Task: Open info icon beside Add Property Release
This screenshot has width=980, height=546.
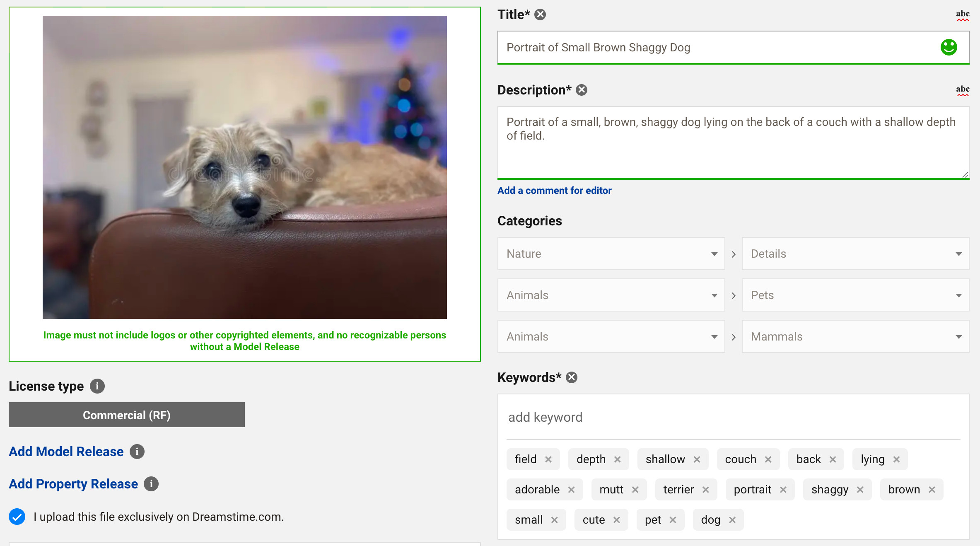Action: tap(151, 484)
